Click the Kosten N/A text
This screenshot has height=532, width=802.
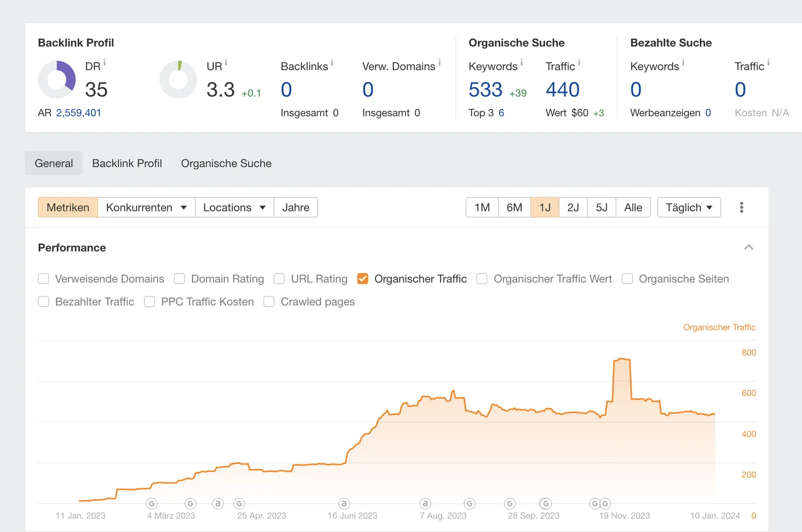coord(762,113)
